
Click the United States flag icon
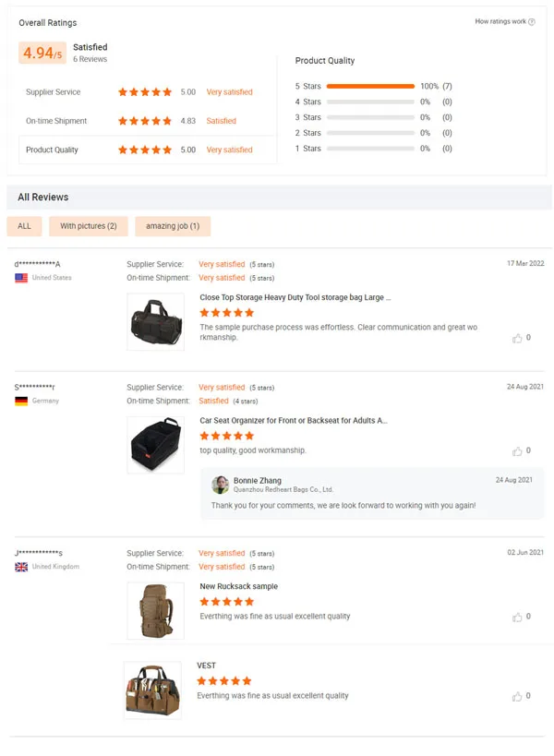pos(21,278)
